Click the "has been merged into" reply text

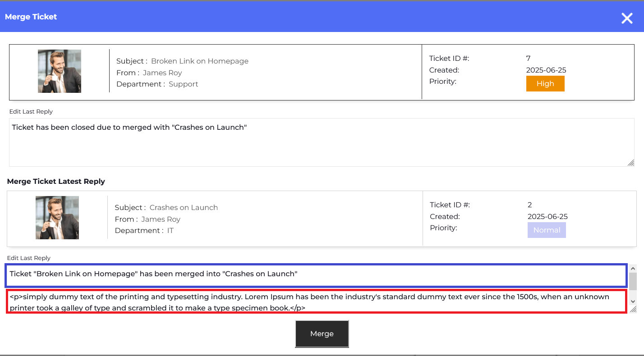(153, 274)
